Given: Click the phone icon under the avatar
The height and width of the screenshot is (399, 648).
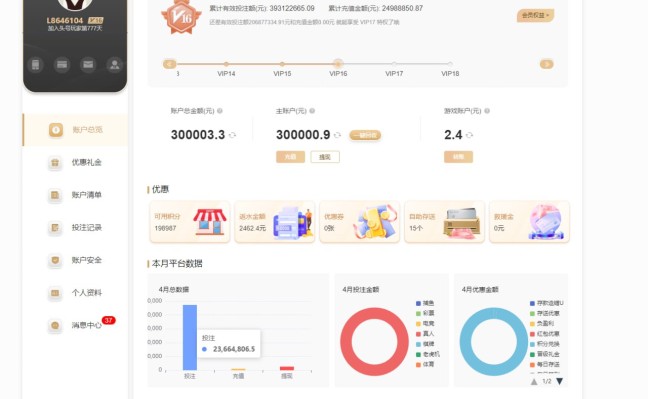Looking at the screenshot, I should 36,65.
